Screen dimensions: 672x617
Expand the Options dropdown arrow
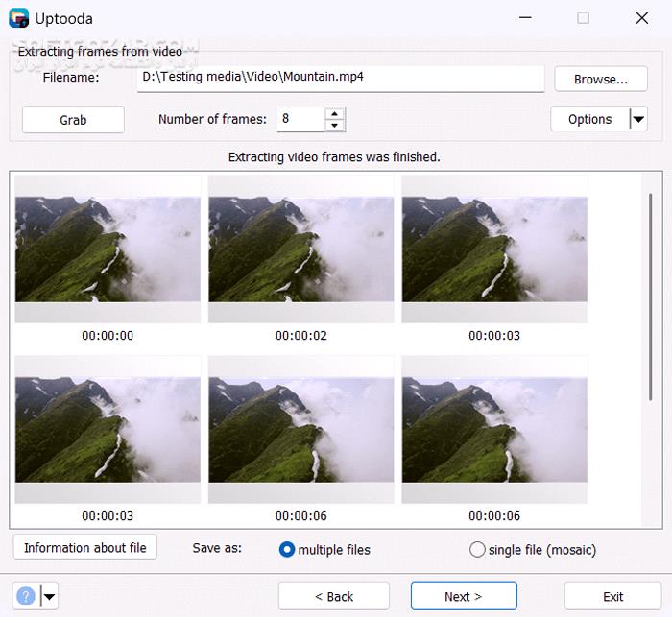tap(637, 119)
